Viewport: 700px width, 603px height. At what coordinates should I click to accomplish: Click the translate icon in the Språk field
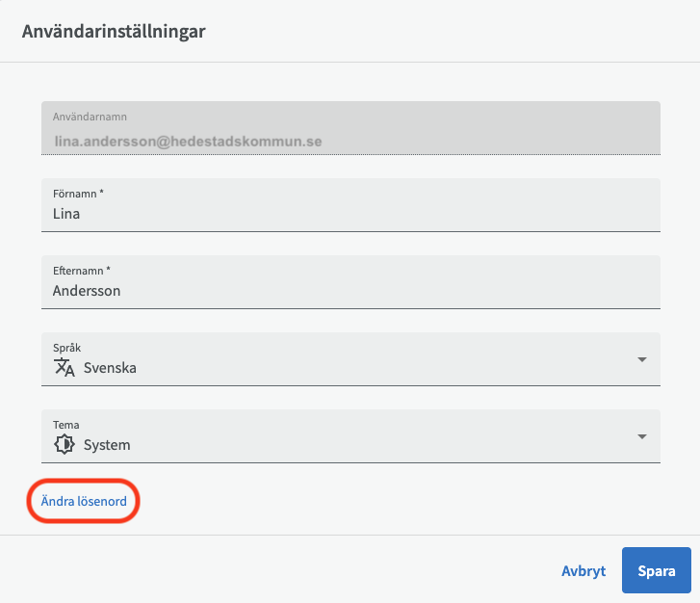tap(65, 367)
